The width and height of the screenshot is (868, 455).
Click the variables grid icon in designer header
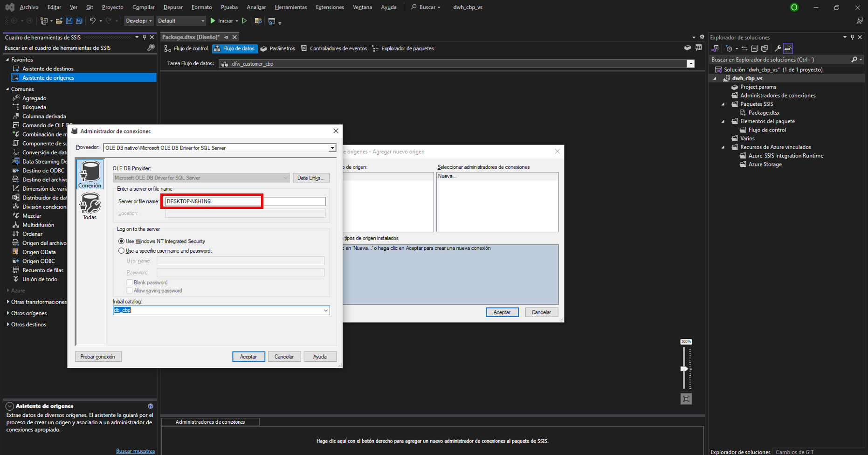[x=698, y=48]
